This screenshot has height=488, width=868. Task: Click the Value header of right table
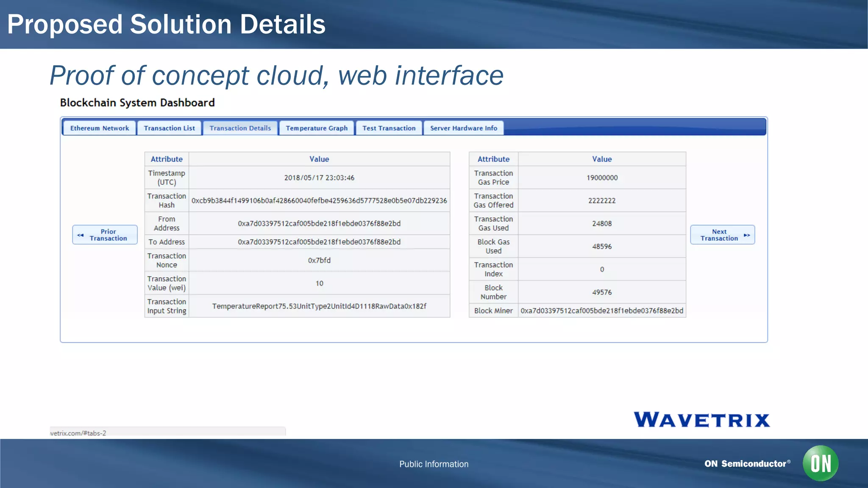pyautogui.click(x=602, y=159)
